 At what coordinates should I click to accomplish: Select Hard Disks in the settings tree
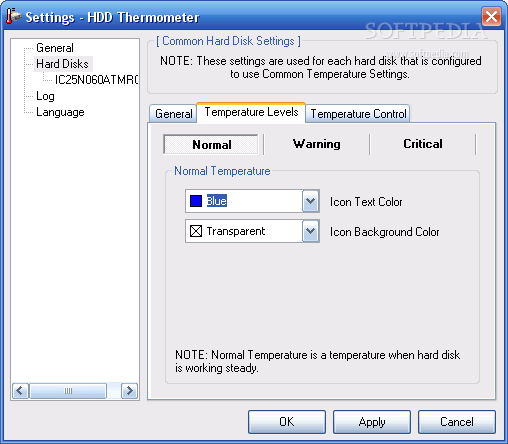tap(62, 64)
